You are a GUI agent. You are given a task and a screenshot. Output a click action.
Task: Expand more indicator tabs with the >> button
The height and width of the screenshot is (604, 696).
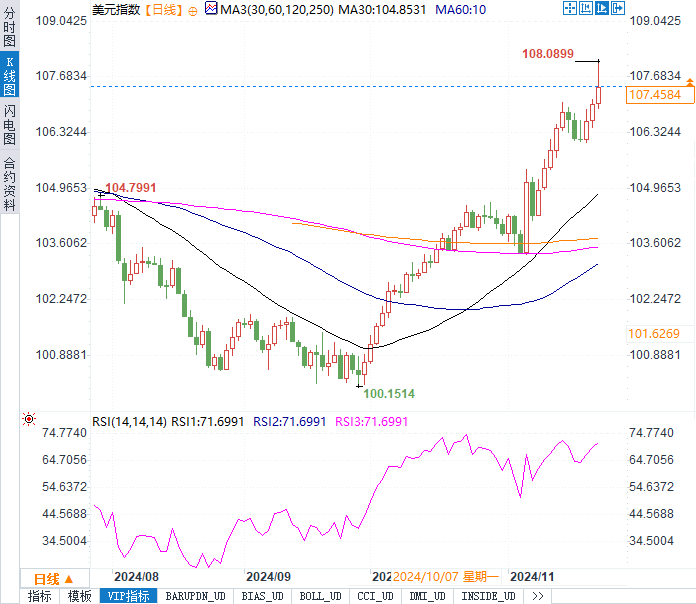pos(537,596)
